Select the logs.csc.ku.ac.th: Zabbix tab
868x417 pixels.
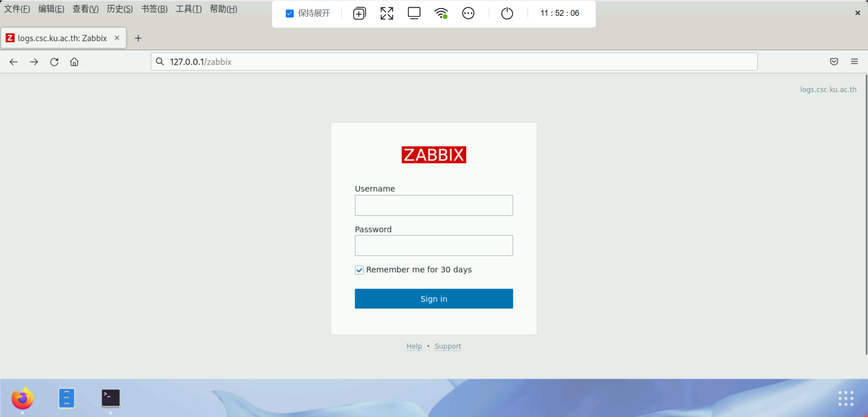(64, 38)
